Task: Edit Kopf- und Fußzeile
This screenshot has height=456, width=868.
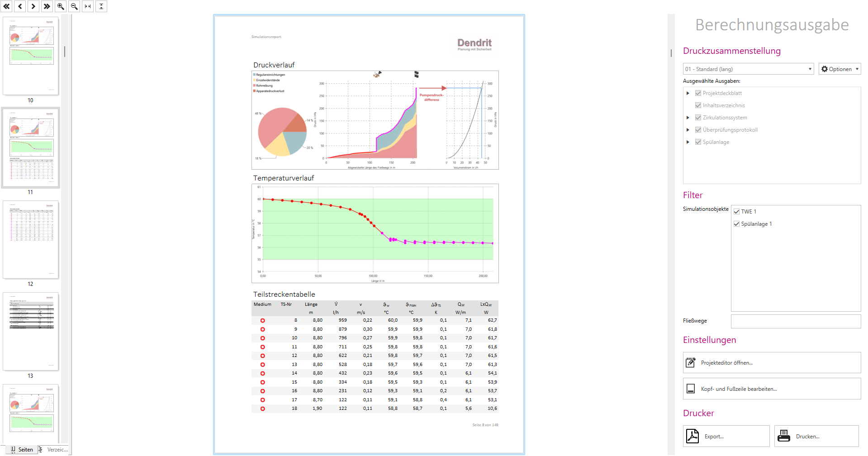Action: coord(772,389)
